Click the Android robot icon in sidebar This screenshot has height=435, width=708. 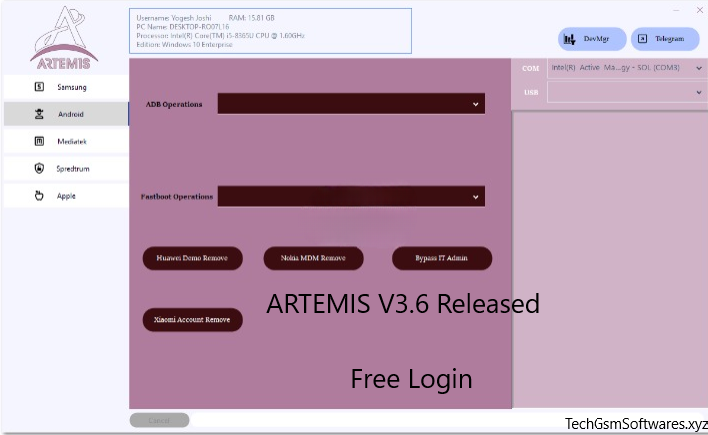click(39, 114)
